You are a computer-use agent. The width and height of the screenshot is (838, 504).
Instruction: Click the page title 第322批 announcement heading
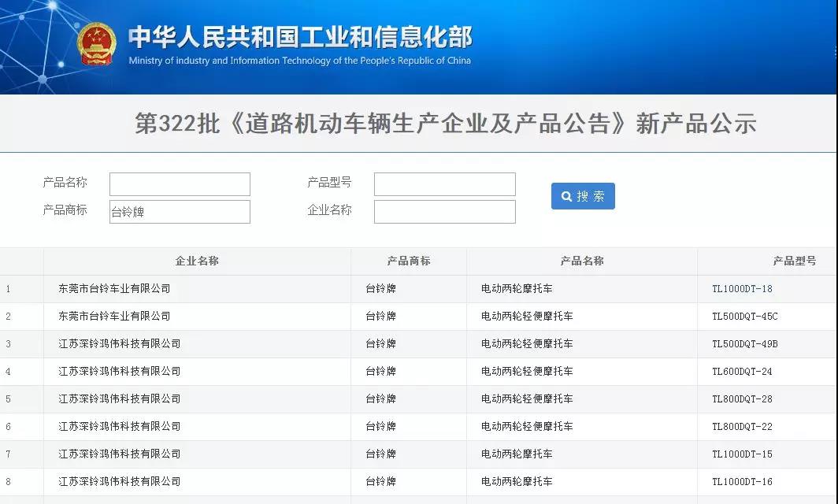pyautogui.click(x=445, y=124)
